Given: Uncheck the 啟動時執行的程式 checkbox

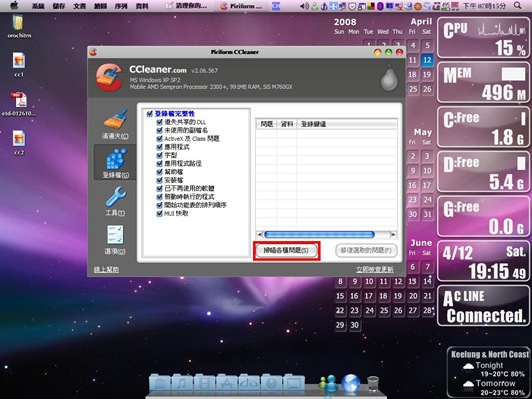Looking at the screenshot, I should tap(159, 197).
